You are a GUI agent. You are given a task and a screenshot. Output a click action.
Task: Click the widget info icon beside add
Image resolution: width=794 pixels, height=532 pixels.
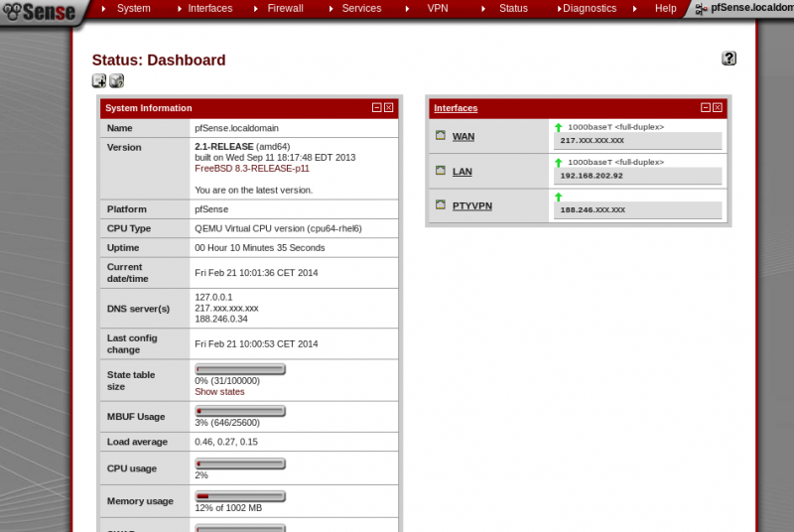point(117,81)
